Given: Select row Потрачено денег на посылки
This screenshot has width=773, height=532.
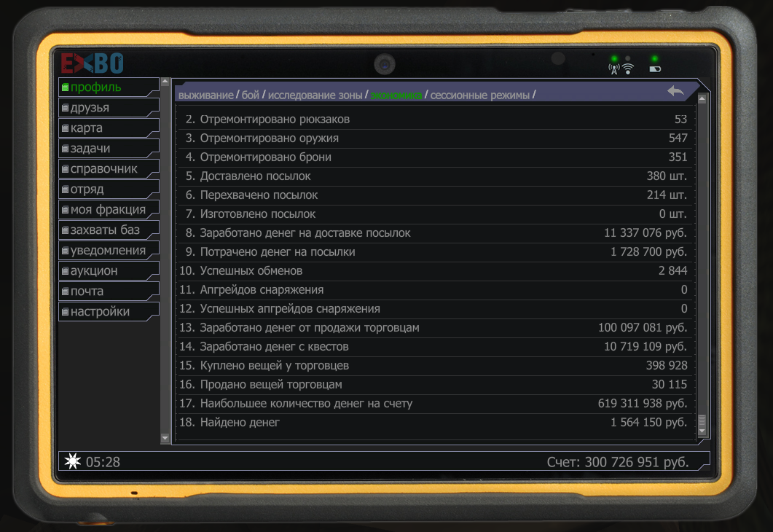Looking at the screenshot, I should pyautogui.click(x=434, y=252).
